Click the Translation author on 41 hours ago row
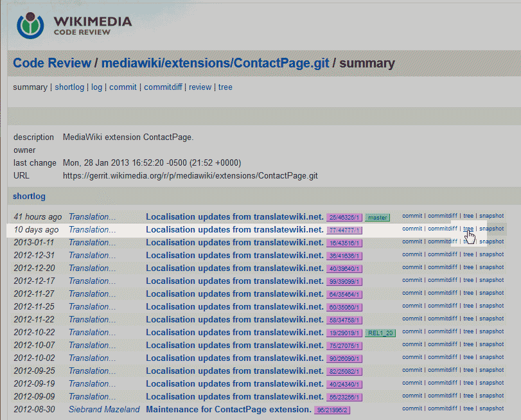This screenshot has height=420, width=521. [92, 217]
